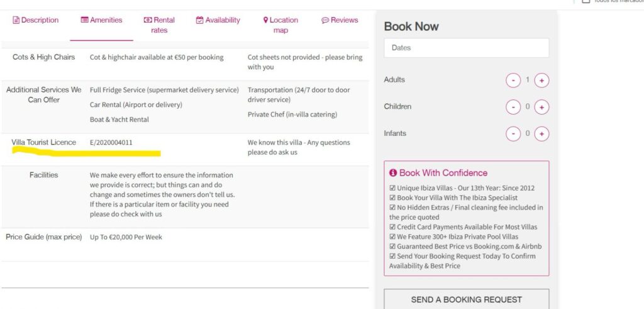Screen dimensions: 644x309
Task: Click the map pin icon beside Location
Action: (x=266, y=20)
